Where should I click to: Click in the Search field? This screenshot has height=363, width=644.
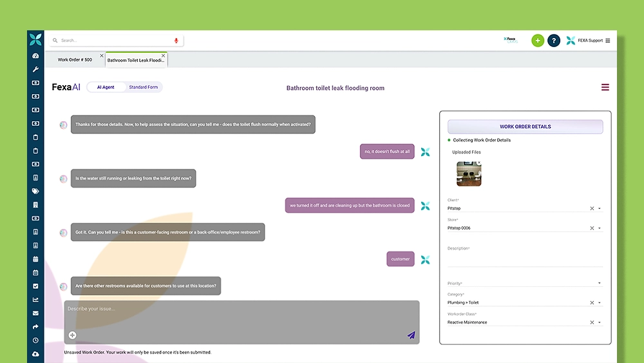(116, 40)
